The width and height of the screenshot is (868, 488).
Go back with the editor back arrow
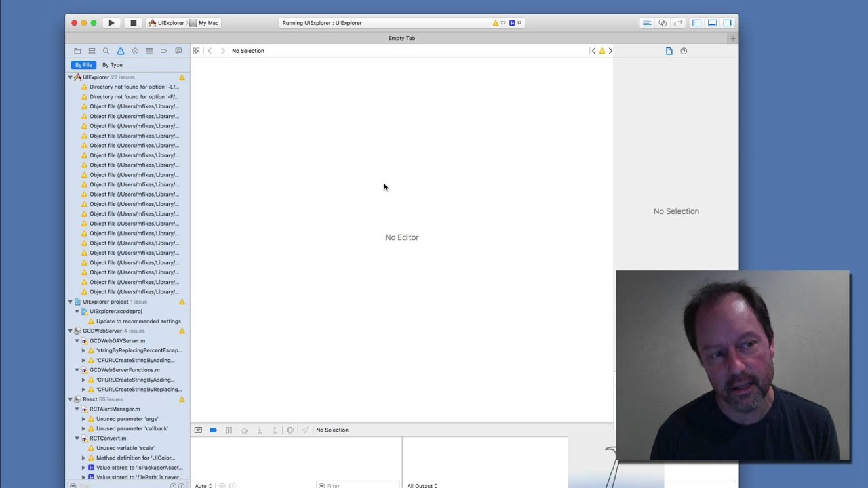[x=210, y=51]
